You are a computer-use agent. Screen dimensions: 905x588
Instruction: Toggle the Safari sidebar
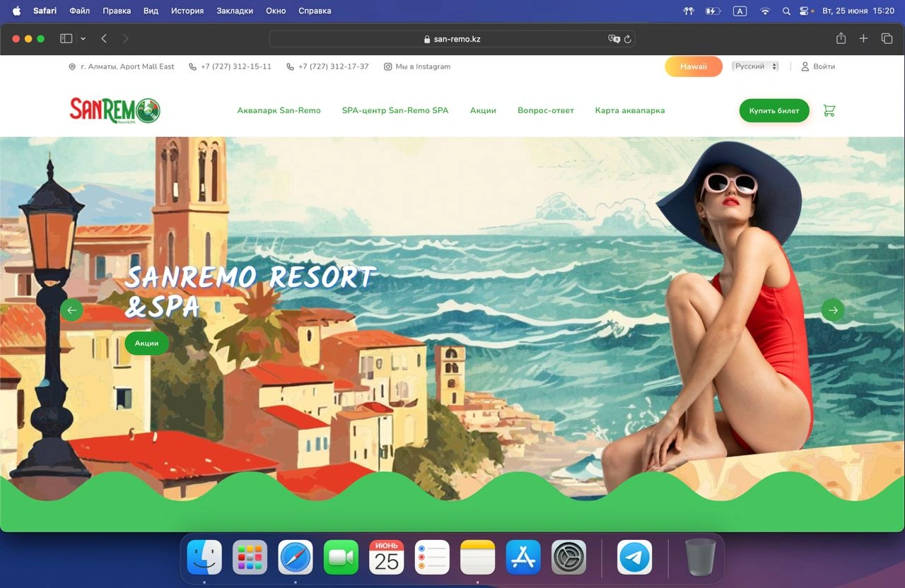coord(66,39)
